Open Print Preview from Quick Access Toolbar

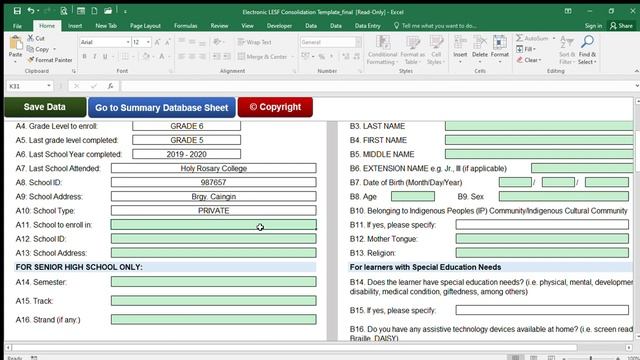(64, 11)
